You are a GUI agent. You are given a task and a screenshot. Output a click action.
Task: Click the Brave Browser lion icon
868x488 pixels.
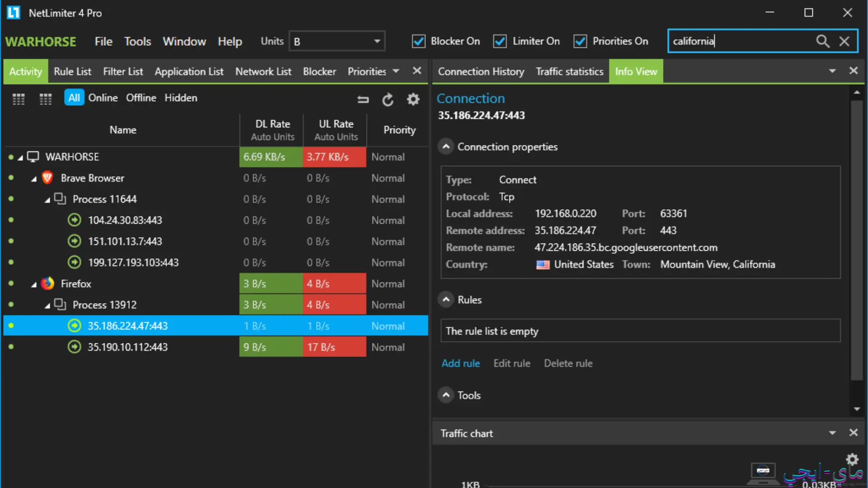coord(47,178)
